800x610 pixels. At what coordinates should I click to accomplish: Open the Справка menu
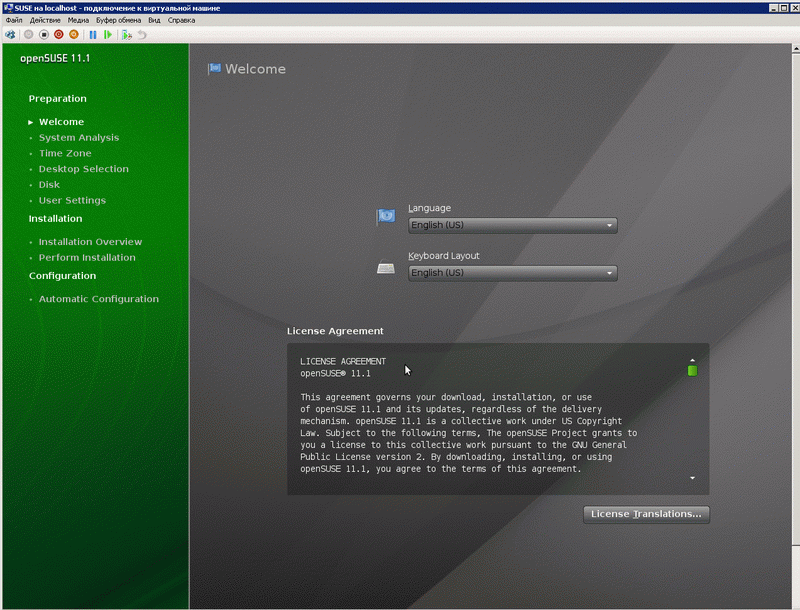click(181, 20)
